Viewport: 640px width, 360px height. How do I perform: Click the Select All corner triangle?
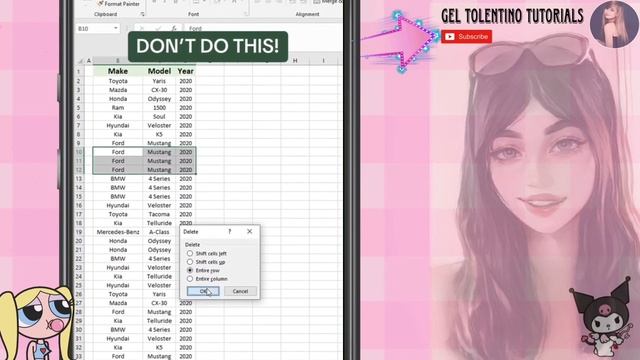80,61
